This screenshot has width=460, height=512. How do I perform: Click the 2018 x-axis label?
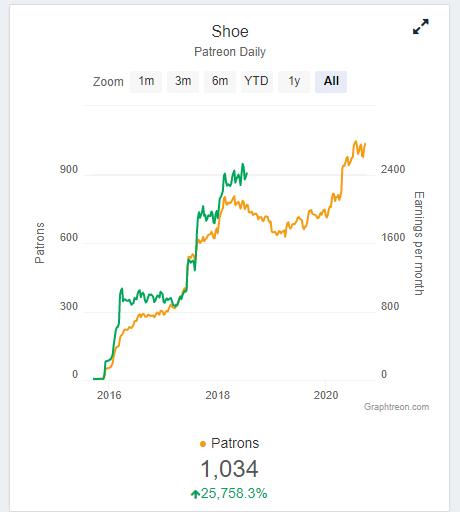(217, 395)
